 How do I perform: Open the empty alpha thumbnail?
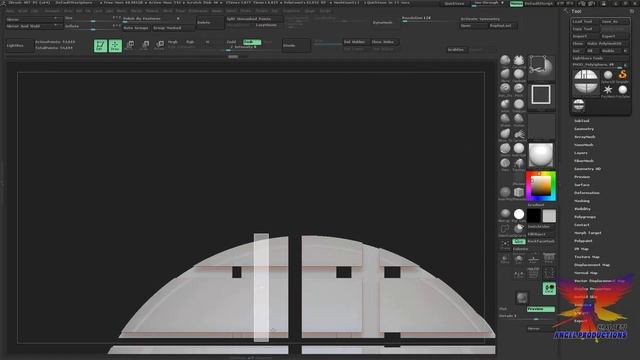541,126
